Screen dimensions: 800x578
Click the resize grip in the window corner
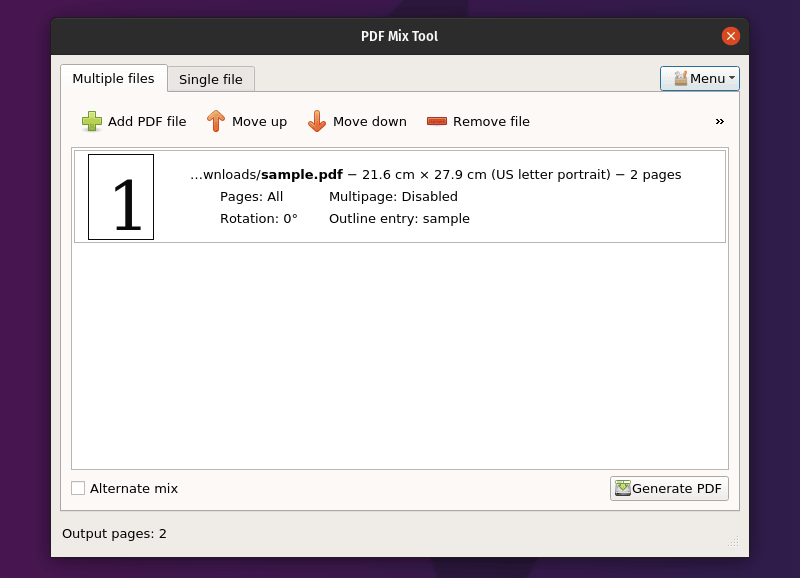(x=734, y=541)
